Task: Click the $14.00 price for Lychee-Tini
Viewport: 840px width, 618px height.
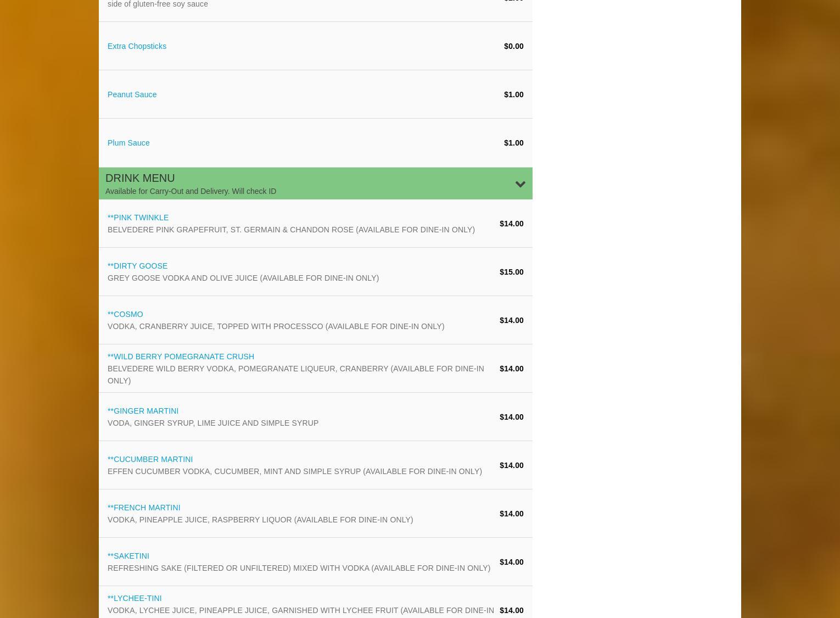Action: coord(511,610)
